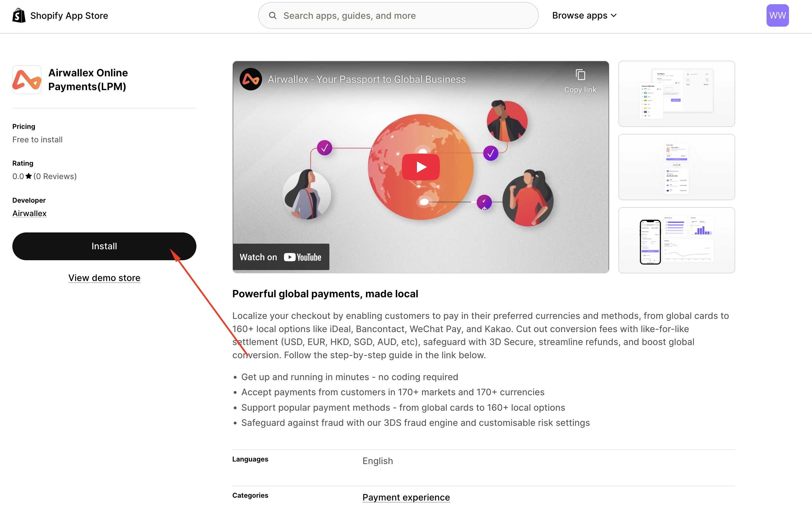Open the Browse apps dropdown

(x=580, y=15)
